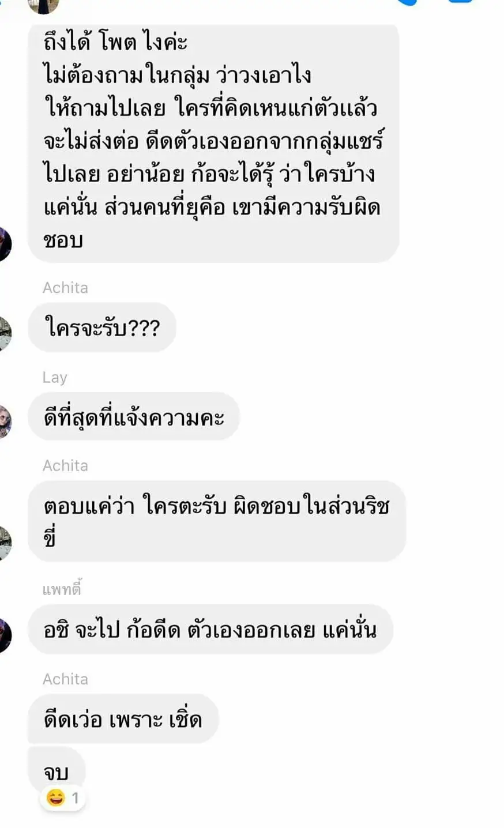Open แพทตี้'s avatar beside อชิ จะไป message

pos(5,635)
